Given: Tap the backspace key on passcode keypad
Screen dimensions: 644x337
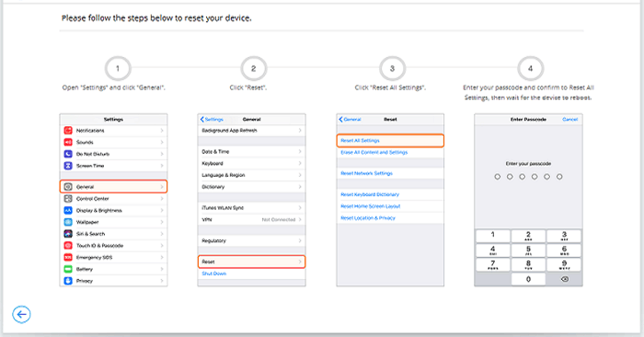Looking at the screenshot, I should [x=564, y=279].
